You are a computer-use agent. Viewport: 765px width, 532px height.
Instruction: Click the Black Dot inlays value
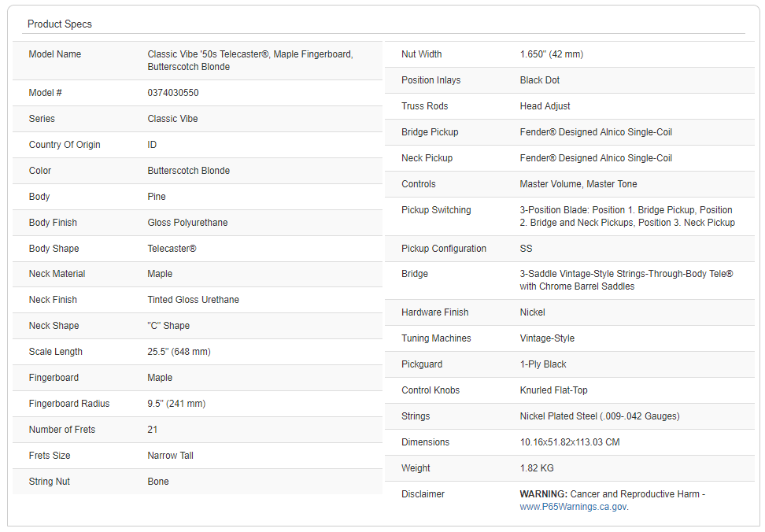(x=540, y=80)
